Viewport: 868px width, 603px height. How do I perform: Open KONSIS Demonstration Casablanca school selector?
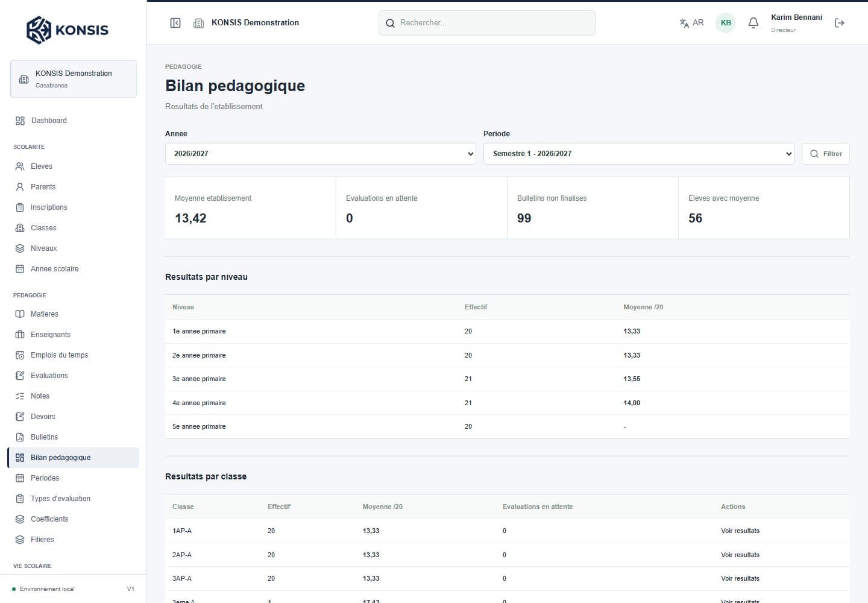tap(73, 79)
